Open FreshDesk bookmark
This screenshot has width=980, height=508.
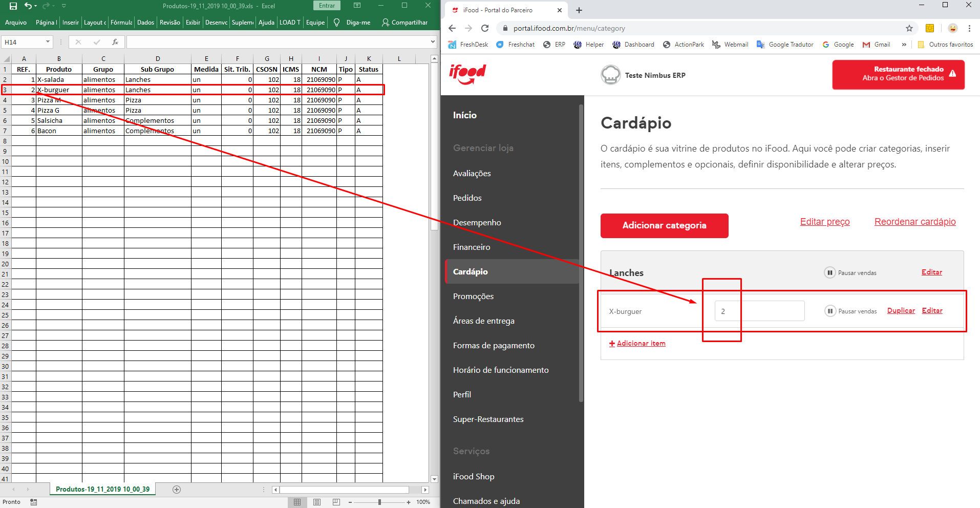click(x=468, y=45)
